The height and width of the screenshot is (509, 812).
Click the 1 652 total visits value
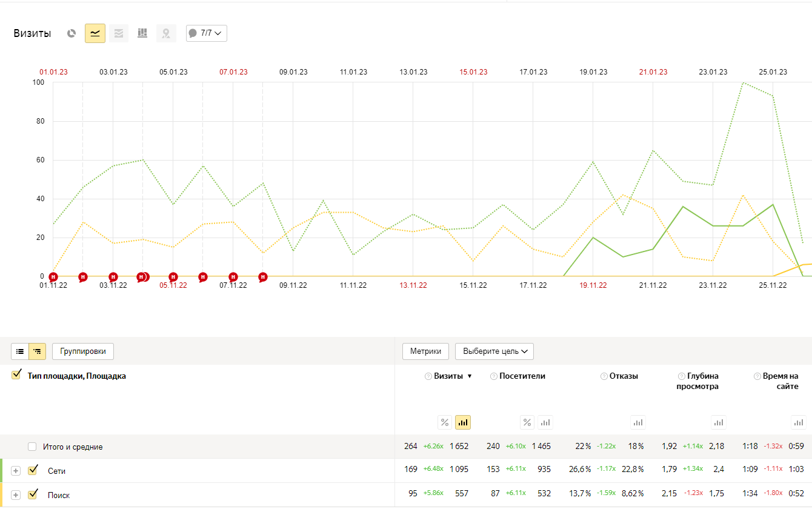point(459,447)
